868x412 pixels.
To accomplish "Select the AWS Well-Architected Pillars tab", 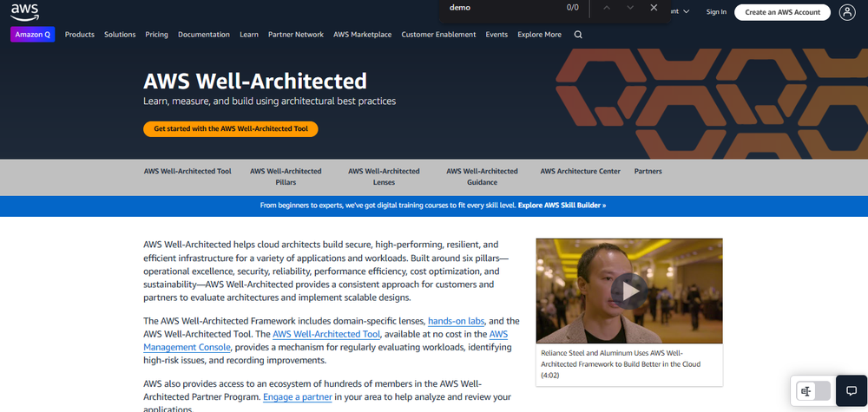I will tap(286, 176).
